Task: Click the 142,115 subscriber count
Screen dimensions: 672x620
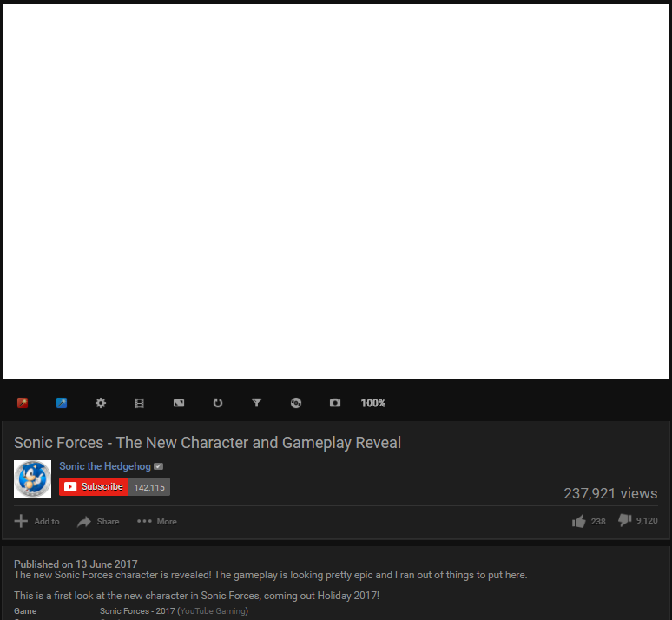Action: 149,487
